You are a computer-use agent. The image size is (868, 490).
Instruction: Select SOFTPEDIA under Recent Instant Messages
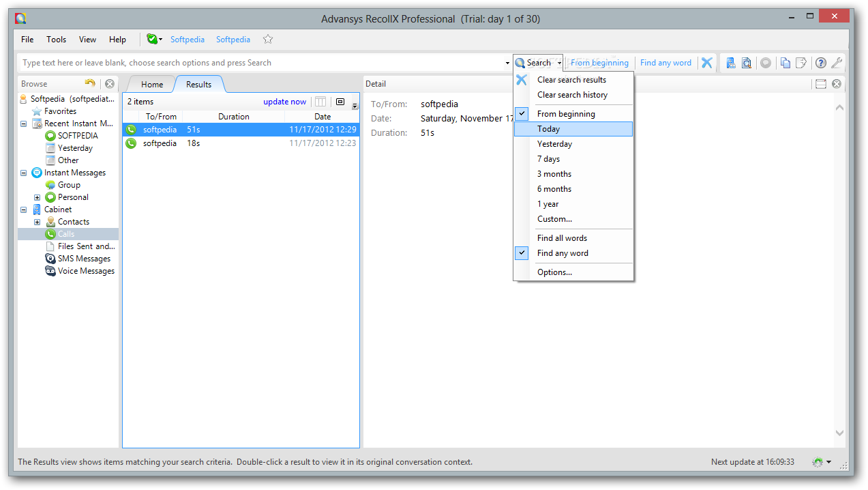[78, 136]
